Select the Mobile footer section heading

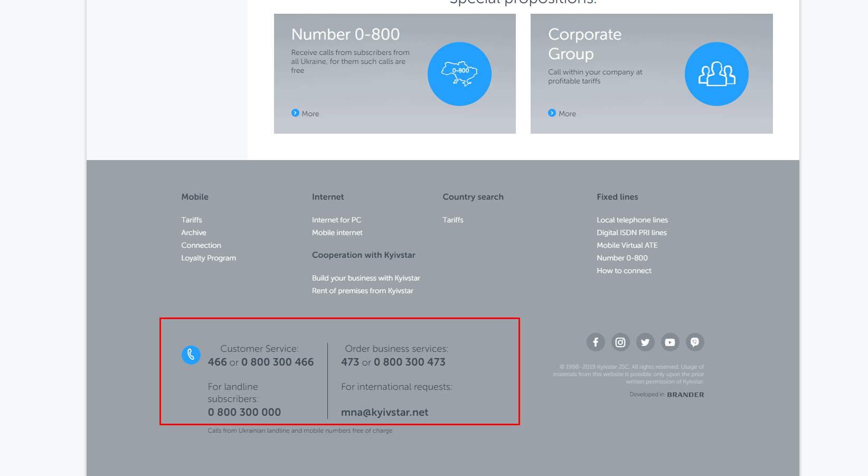(x=195, y=197)
